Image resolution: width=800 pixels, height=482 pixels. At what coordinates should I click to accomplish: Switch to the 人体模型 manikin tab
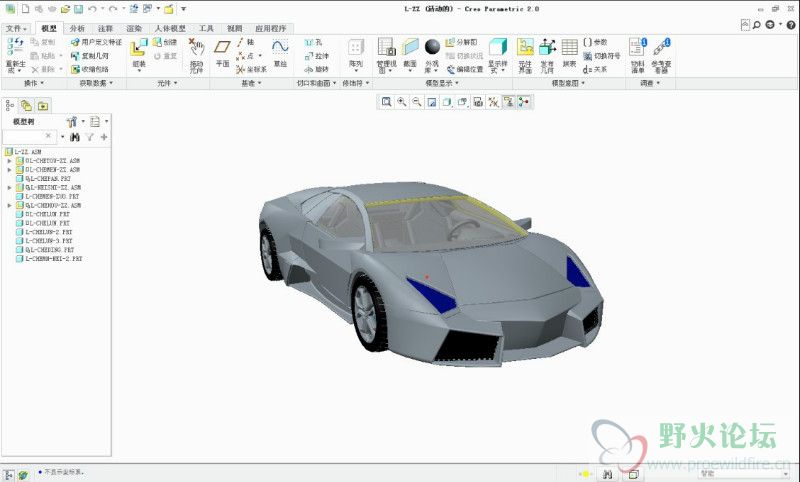pos(170,29)
